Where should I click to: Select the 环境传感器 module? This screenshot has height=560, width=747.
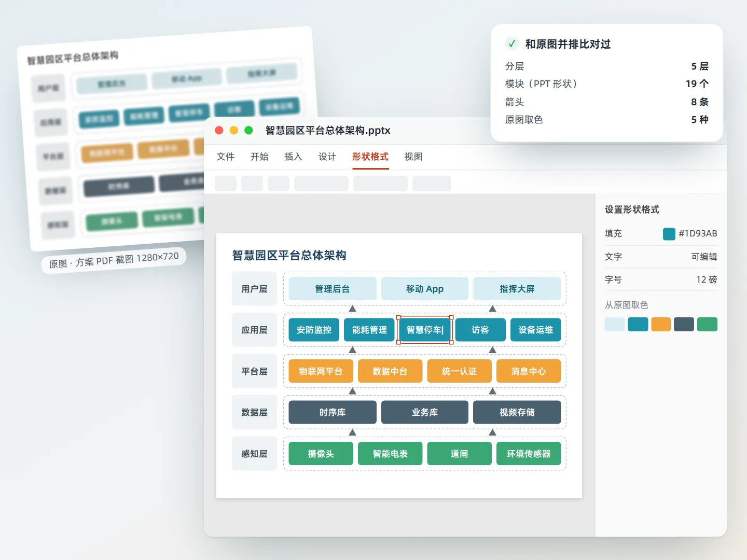pos(529,454)
